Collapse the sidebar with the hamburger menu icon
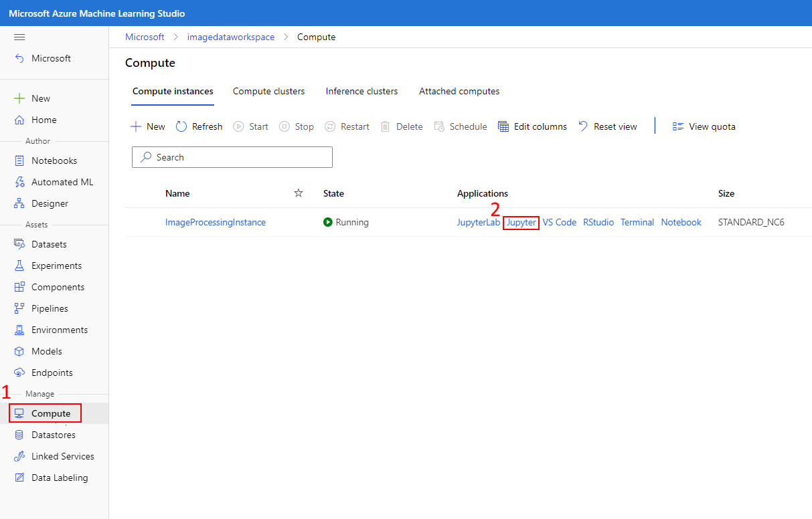The width and height of the screenshot is (812, 519). tap(19, 37)
